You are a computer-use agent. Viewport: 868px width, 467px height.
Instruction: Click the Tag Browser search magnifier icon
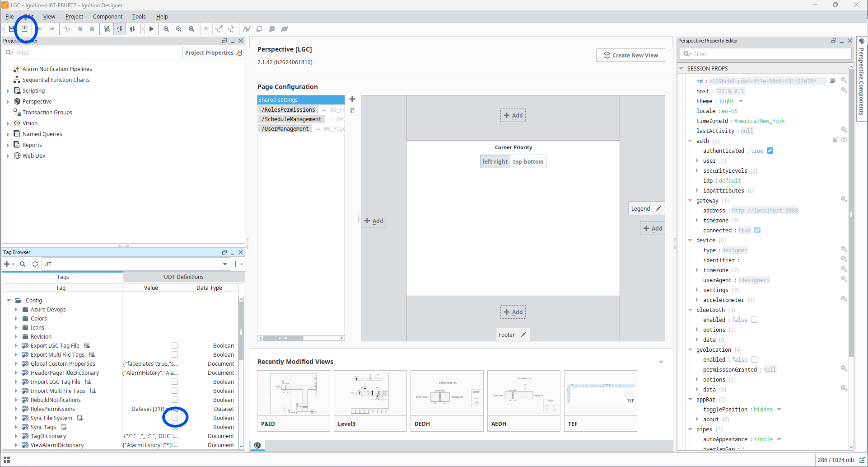click(23, 264)
